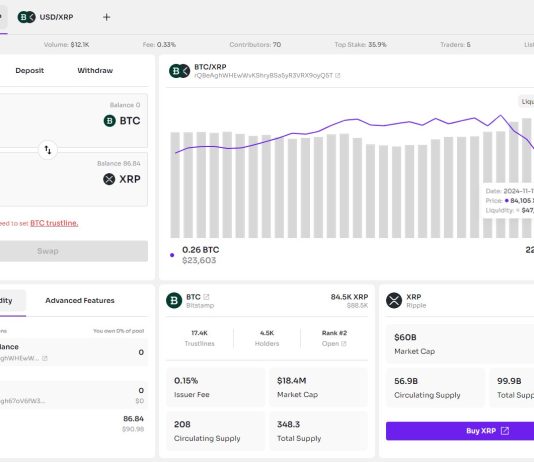Image resolution: width=534 pixels, height=462 pixels.
Task: Click the Volume $12.1K statistic
Action: click(x=66, y=45)
